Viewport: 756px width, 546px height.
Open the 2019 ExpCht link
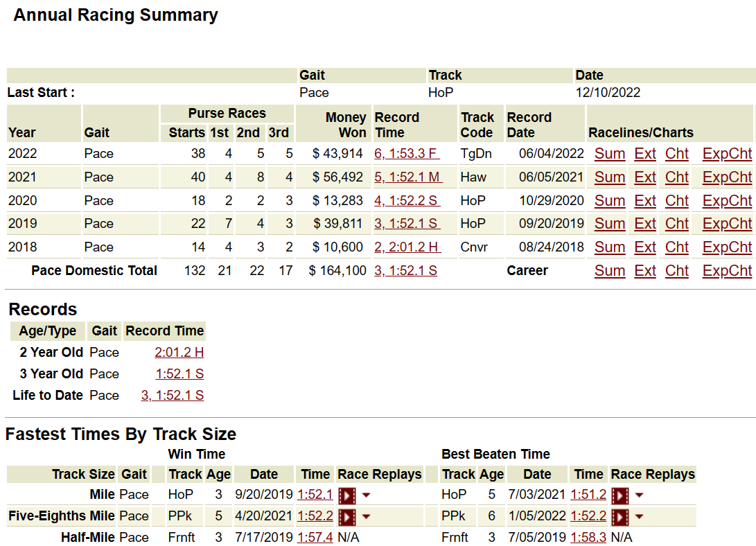[727, 224]
